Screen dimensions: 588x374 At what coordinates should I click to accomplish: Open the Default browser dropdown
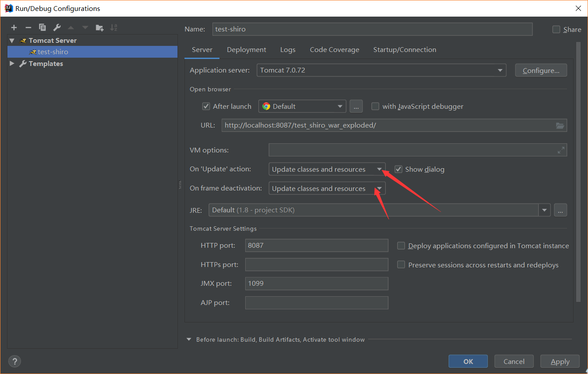point(302,106)
